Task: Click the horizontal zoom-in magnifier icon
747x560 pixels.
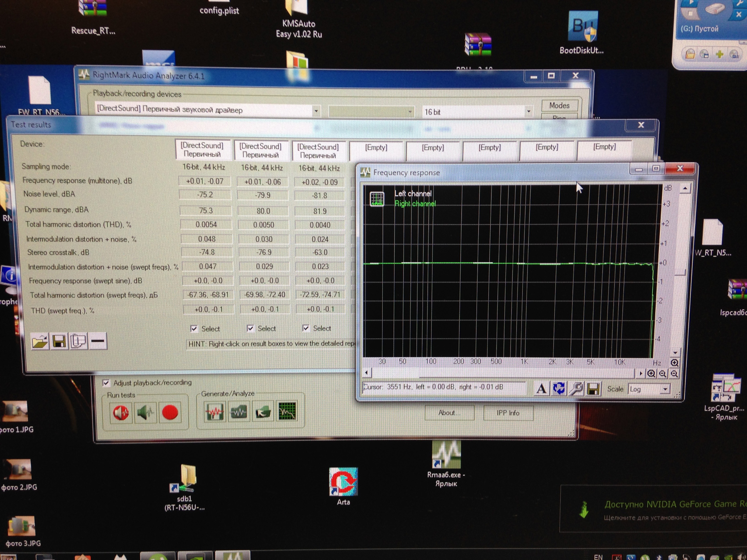Action: (x=651, y=374)
